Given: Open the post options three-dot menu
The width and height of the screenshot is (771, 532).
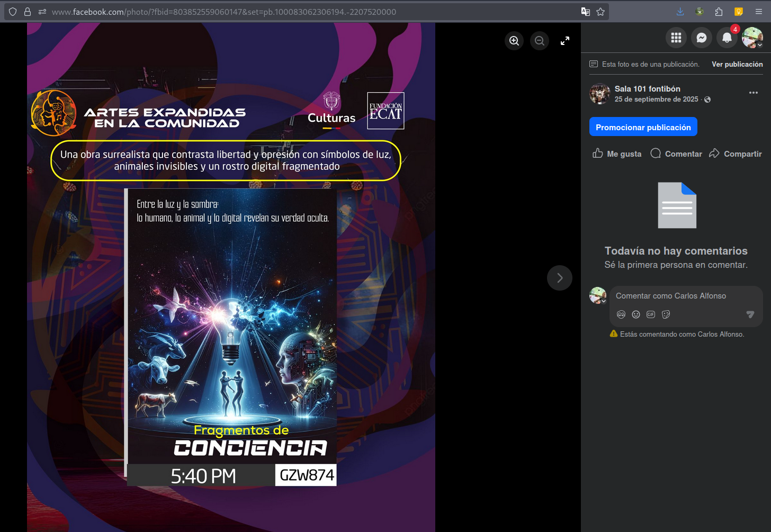Looking at the screenshot, I should pyautogui.click(x=754, y=93).
